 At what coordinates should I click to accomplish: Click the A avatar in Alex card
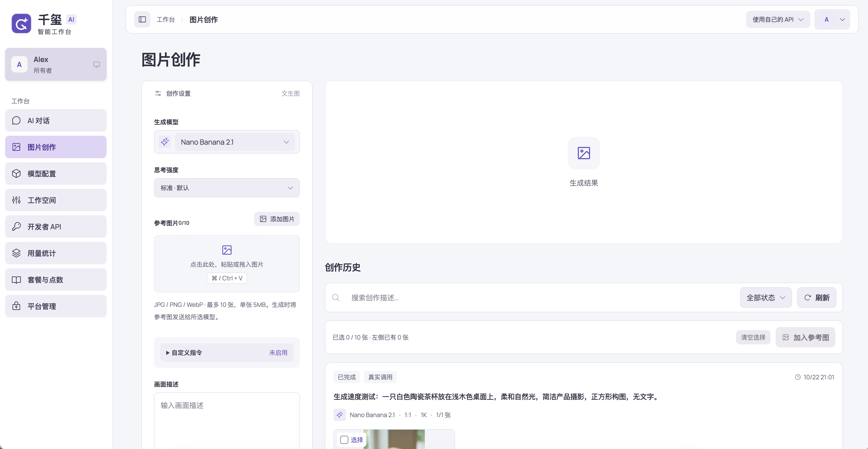[19, 64]
